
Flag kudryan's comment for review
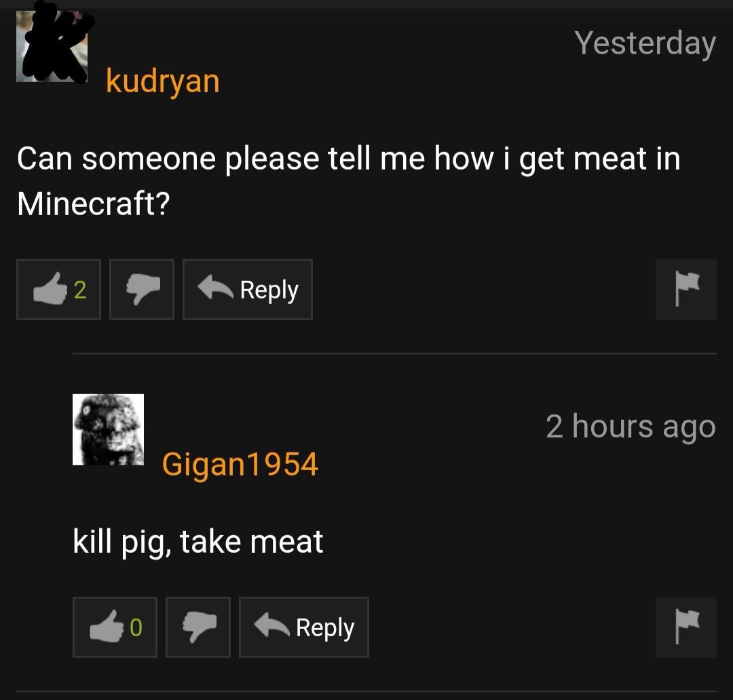(x=685, y=290)
